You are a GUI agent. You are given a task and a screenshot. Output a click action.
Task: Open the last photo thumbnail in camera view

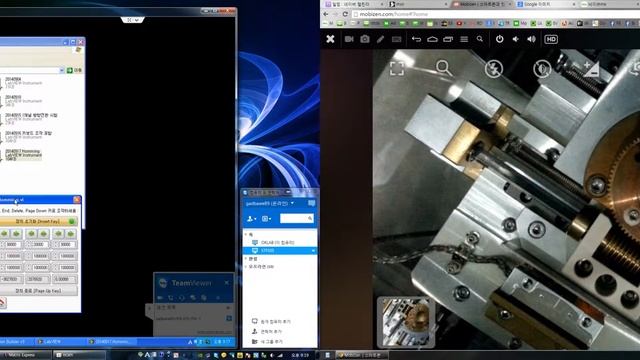(406, 322)
